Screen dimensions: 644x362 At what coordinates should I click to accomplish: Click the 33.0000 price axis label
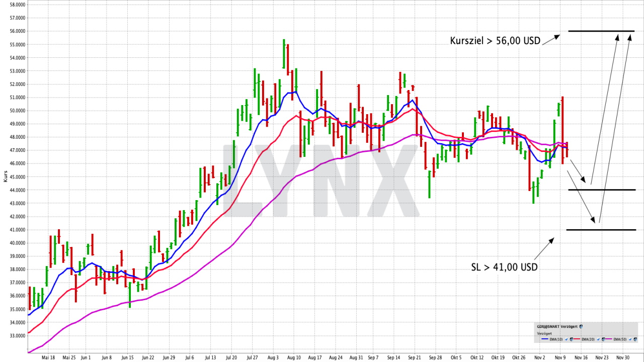tap(18, 336)
